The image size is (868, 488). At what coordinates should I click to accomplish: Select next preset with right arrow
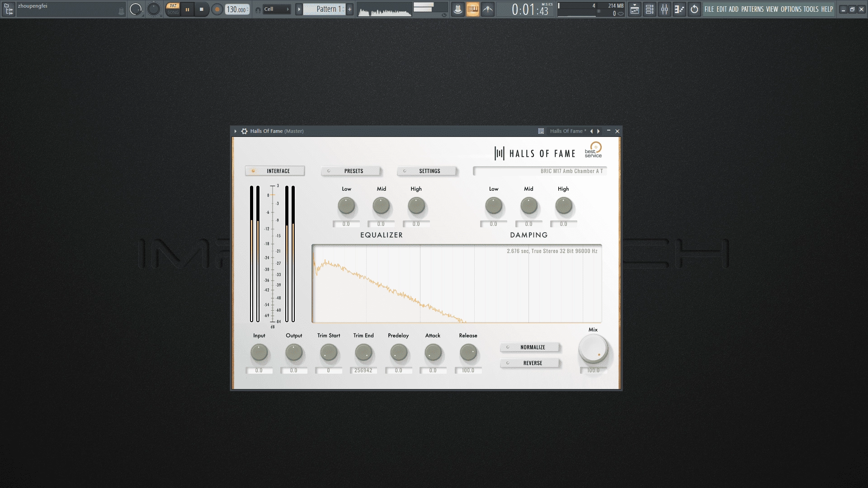599,131
